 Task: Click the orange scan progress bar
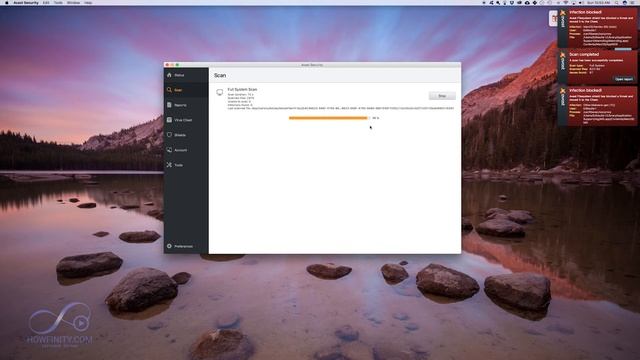(328, 118)
